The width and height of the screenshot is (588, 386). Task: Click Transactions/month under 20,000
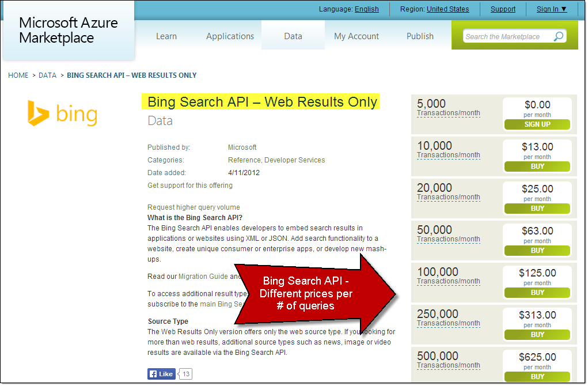tap(449, 197)
